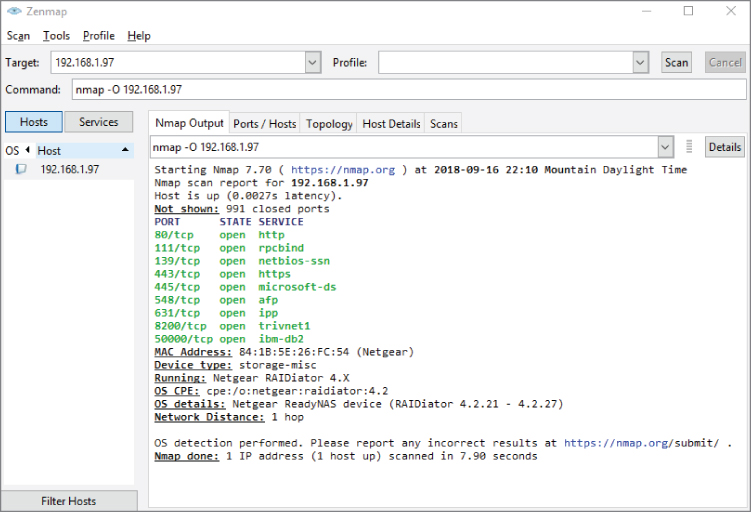Click the Device type storage-misc line
Image resolution: width=751 pixels, height=512 pixels.
[x=235, y=365]
